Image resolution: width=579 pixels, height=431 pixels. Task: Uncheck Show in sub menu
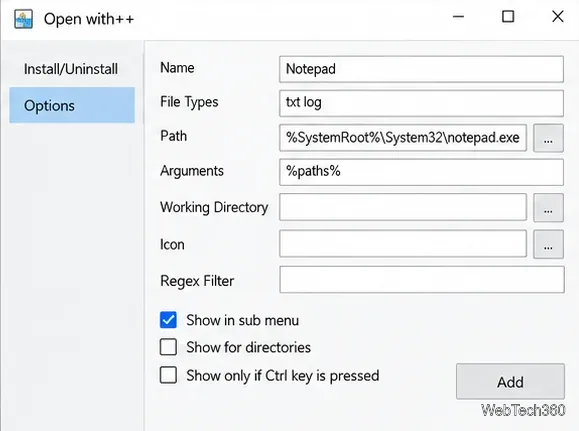168,320
